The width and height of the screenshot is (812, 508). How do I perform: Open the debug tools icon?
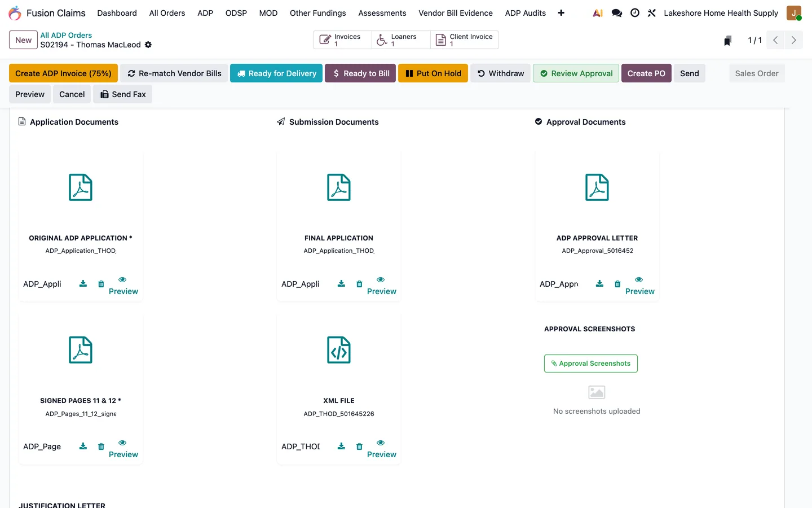[x=652, y=13]
